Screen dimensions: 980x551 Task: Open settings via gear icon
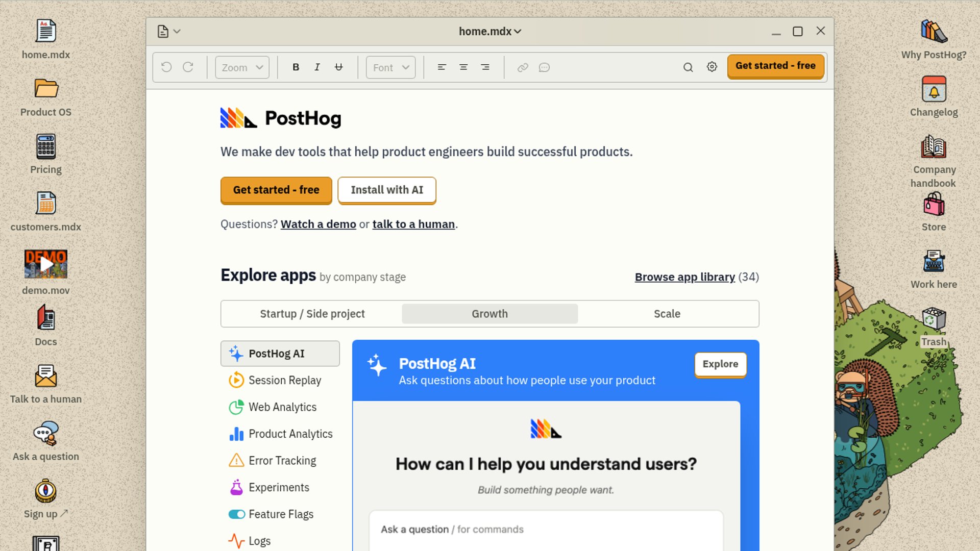[x=712, y=67]
